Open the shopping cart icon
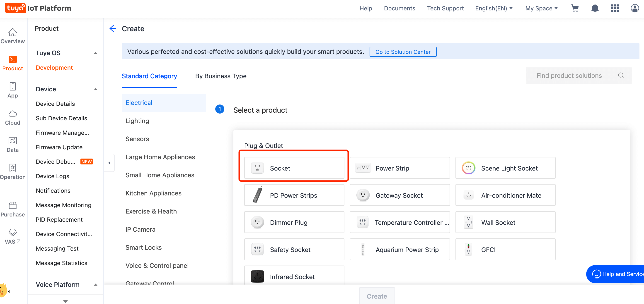The image size is (644, 304). (x=575, y=8)
